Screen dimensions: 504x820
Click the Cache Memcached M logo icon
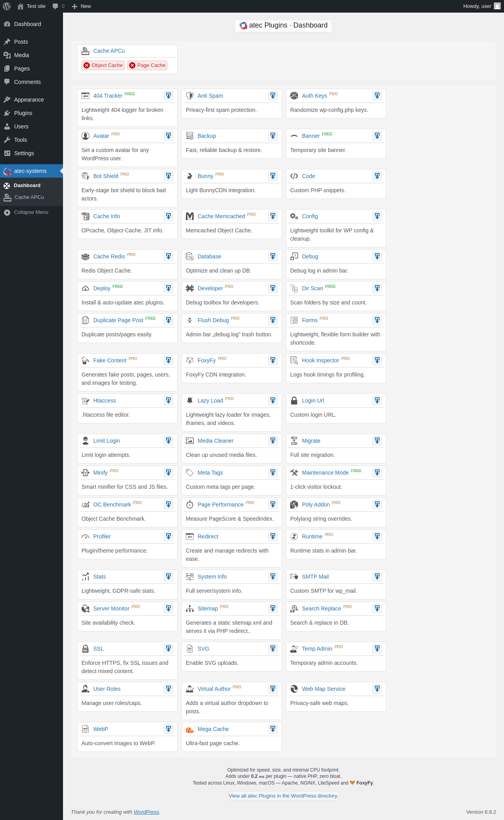point(190,216)
